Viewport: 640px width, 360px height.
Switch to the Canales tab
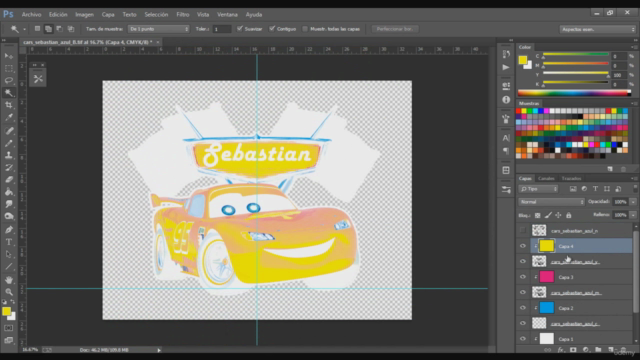(546, 178)
